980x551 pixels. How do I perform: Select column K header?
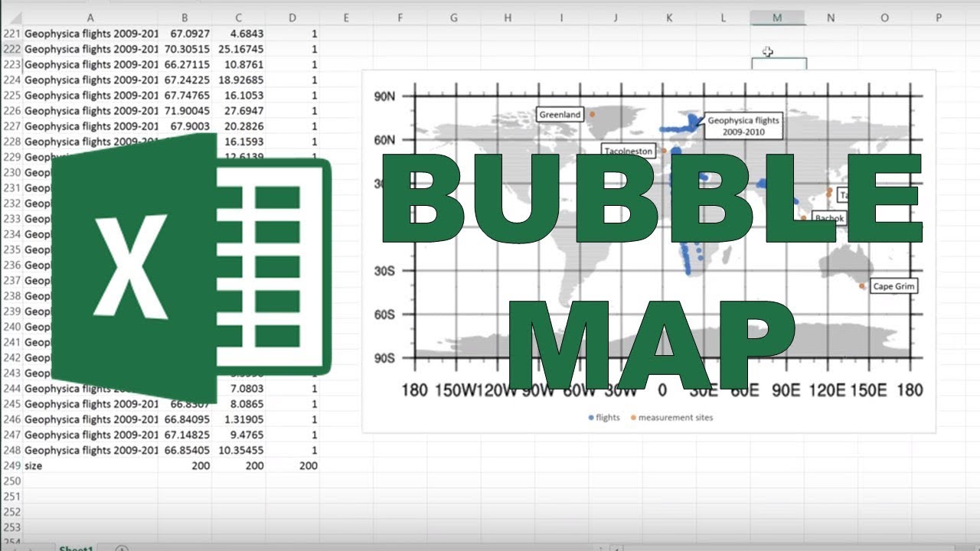coord(669,18)
